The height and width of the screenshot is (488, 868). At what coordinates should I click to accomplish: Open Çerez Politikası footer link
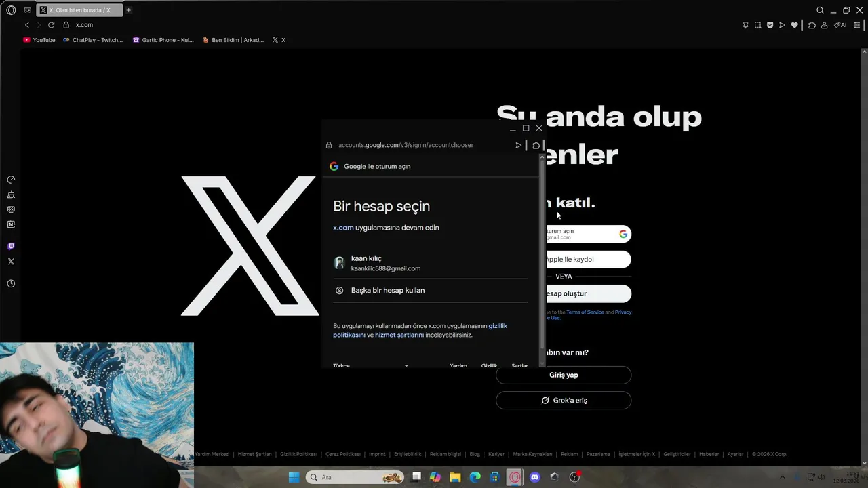click(x=343, y=454)
